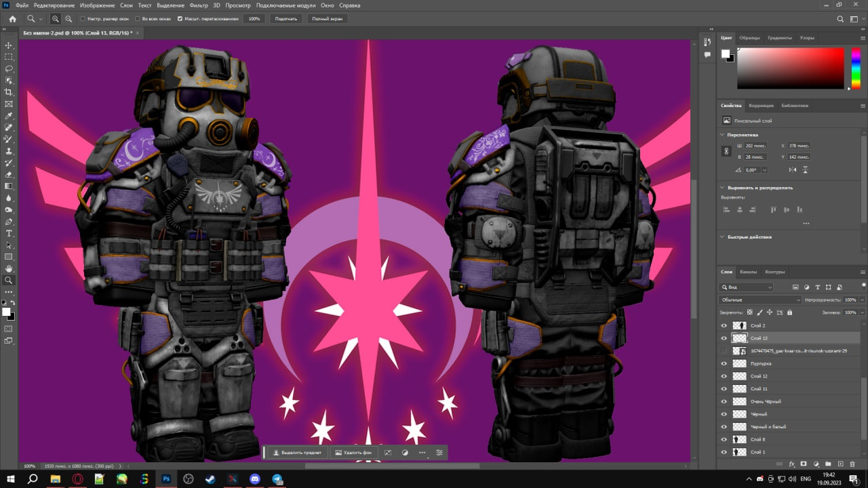The image size is (868, 488).
Task: Select the Pen tool
Action: 9,222
